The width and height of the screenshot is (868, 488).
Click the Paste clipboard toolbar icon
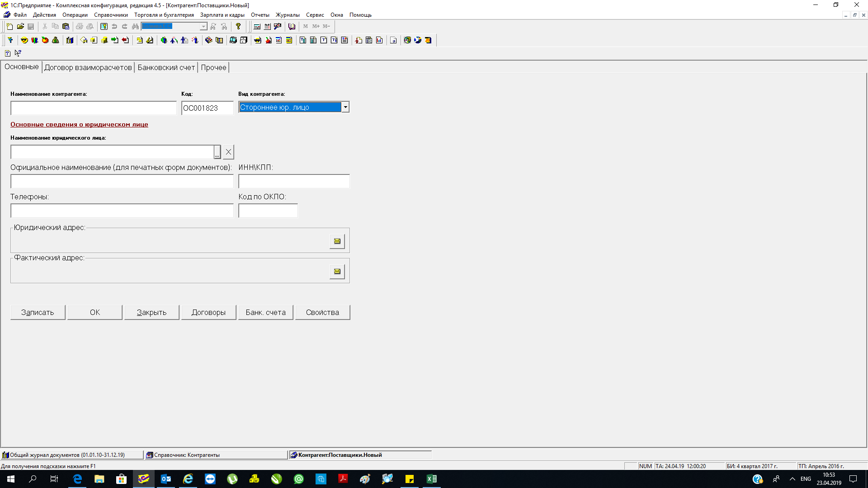tap(66, 27)
